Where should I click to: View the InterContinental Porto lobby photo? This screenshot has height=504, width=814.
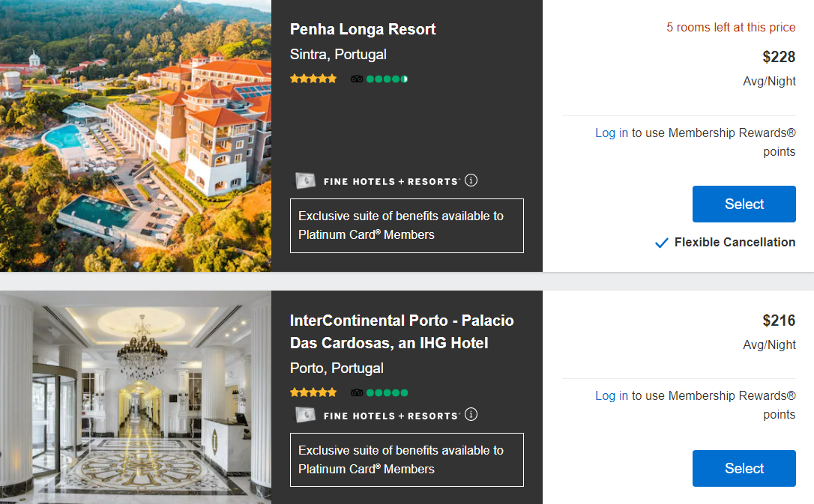(135, 397)
